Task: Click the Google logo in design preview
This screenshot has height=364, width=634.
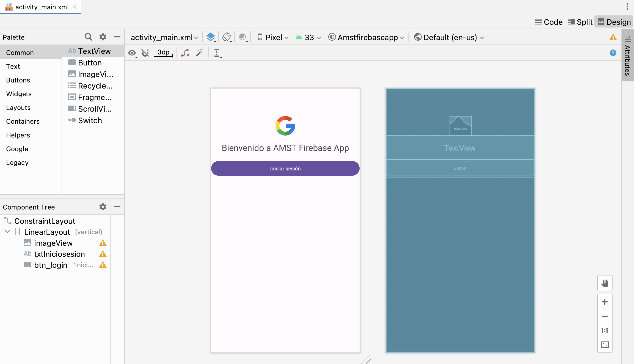Action: (x=285, y=126)
